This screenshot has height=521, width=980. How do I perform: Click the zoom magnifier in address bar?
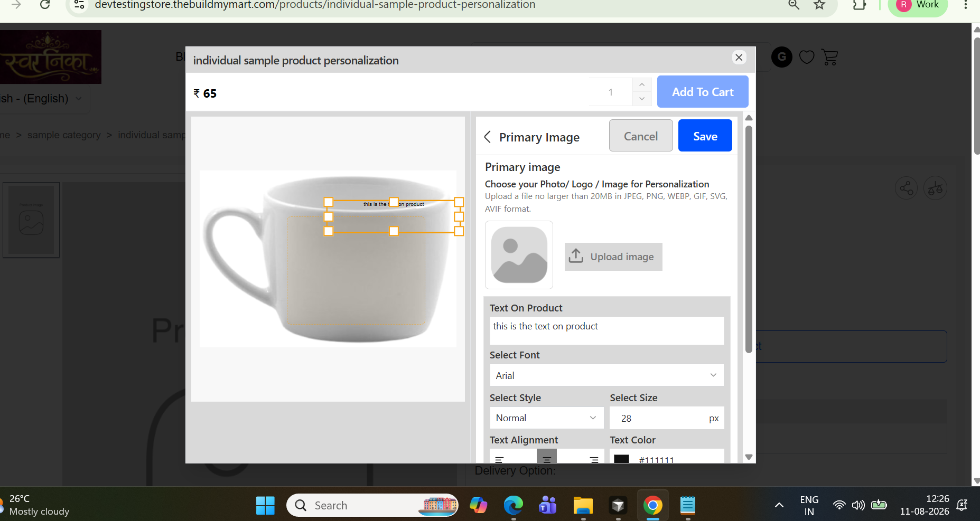pyautogui.click(x=794, y=5)
